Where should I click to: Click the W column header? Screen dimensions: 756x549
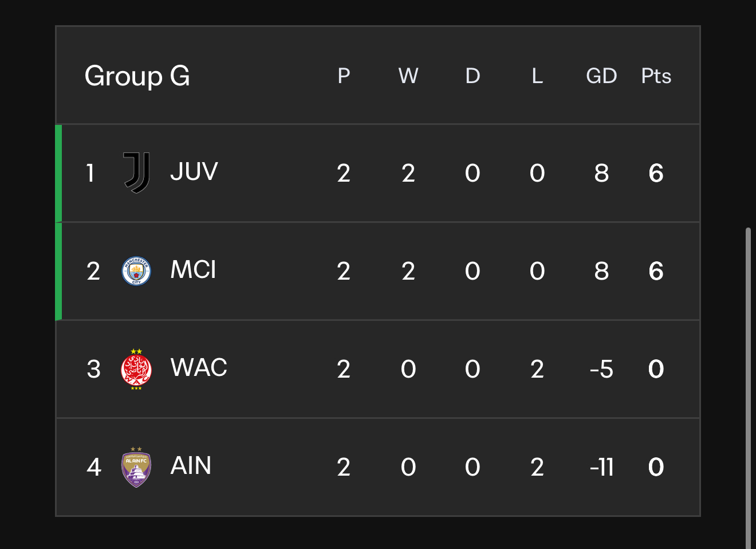[408, 76]
